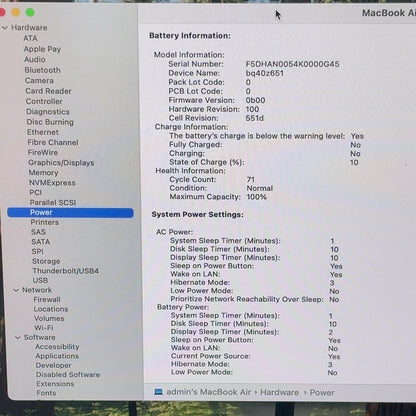
Task: Click State of Charge (%) label
Action: pyautogui.click(x=207, y=162)
